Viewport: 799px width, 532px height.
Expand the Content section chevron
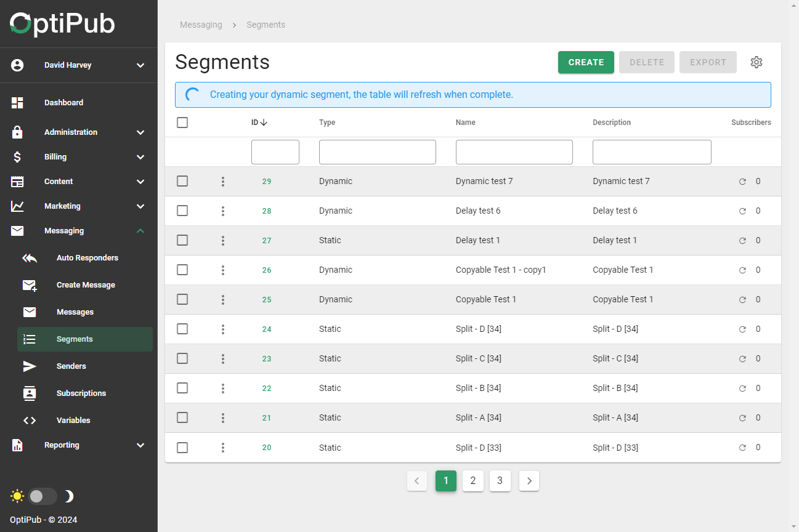[x=140, y=182]
